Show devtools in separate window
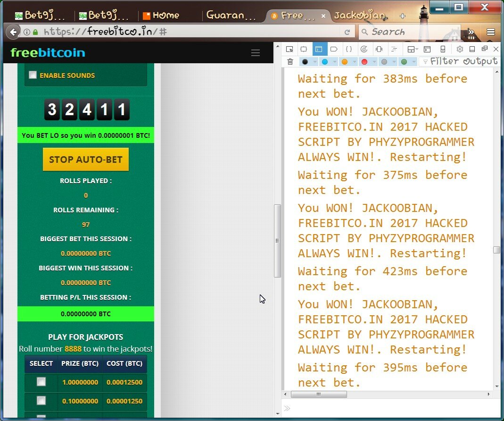The width and height of the screenshot is (504, 421). pyautogui.click(x=484, y=49)
